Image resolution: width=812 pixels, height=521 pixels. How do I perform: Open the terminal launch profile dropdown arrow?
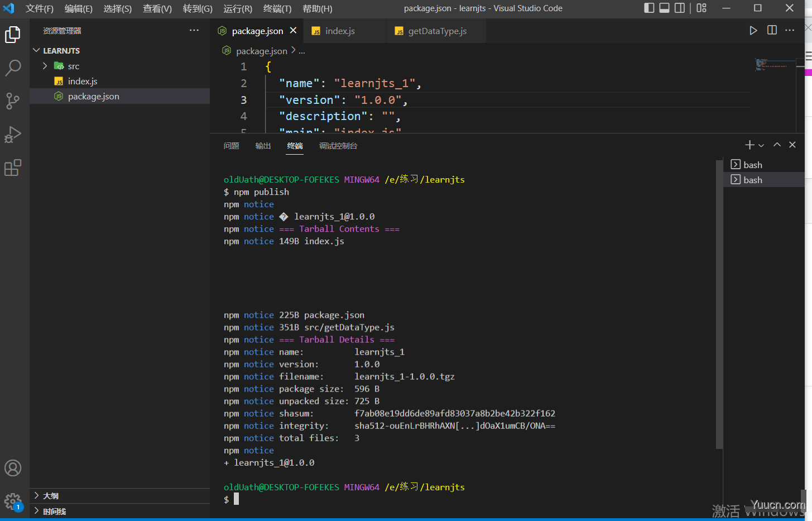click(761, 145)
